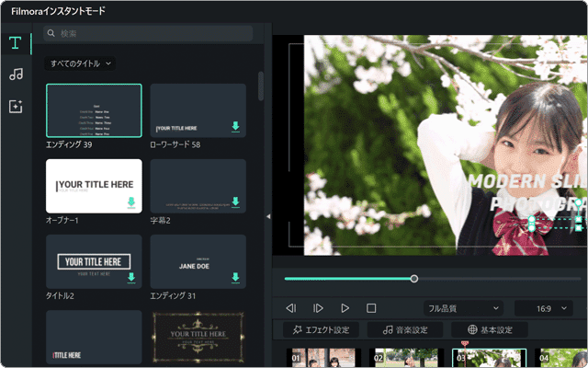Select the エンディング 39 title thumbnail
Image resolution: width=588 pixels, height=368 pixels.
[x=94, y=110]
